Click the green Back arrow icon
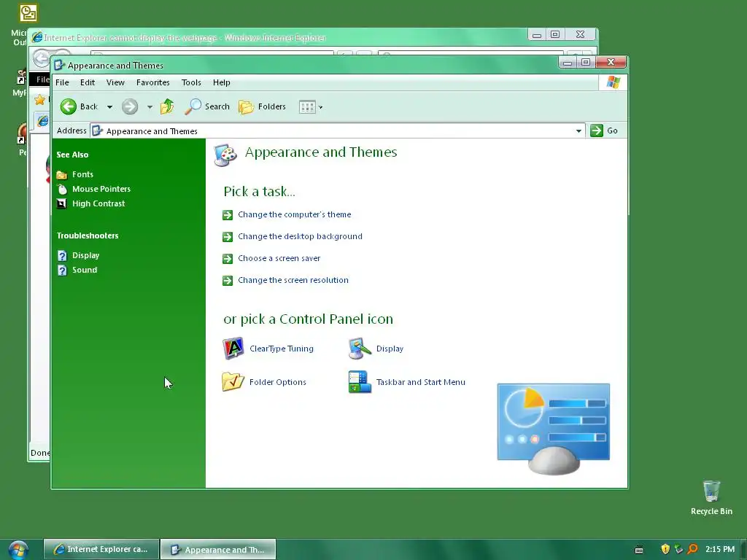747x560 pixels. 68,106
